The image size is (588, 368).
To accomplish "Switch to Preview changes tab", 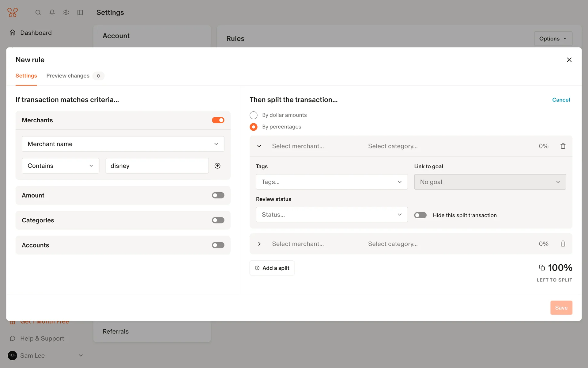I will [68, 76].
